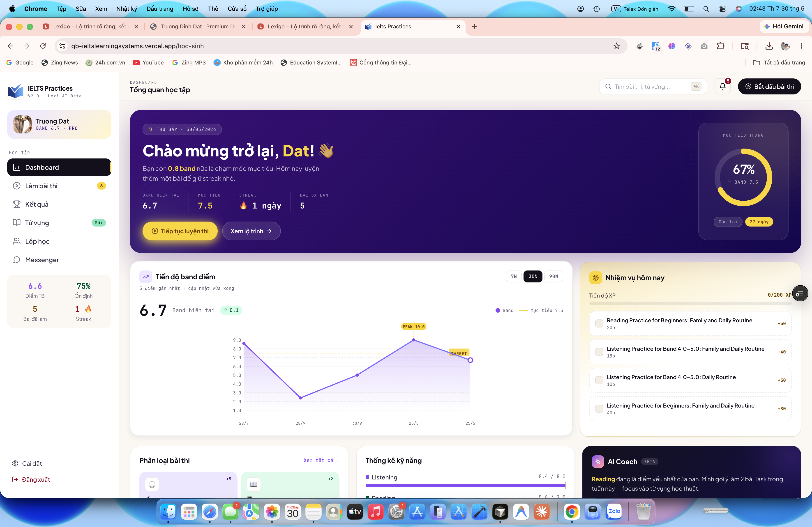Click the Làm bài thi play icon
This screenshot has width=812, height=527.
[x=16, y=186]
